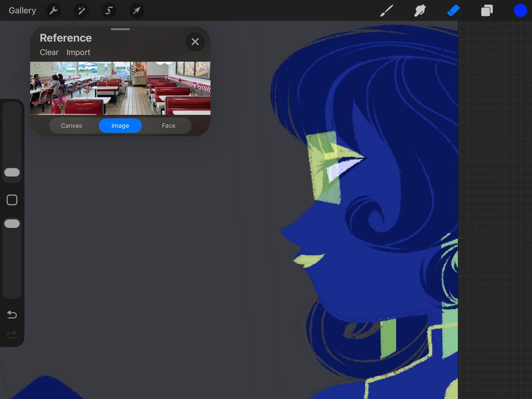The width and height of the screenshot is (532, 399).
Task: Click the brush size slider handle
Action: (12, 172)
